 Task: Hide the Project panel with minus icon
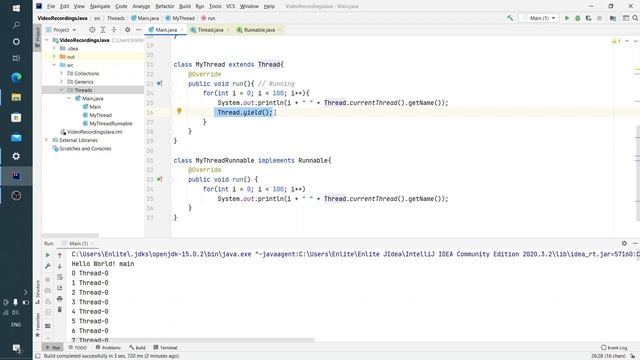[138, 30]
